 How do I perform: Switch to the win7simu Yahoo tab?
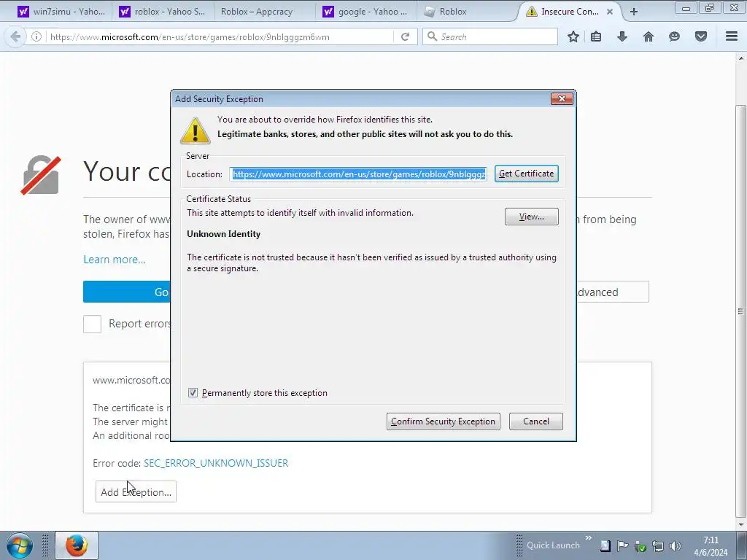[x=61, y=12]
